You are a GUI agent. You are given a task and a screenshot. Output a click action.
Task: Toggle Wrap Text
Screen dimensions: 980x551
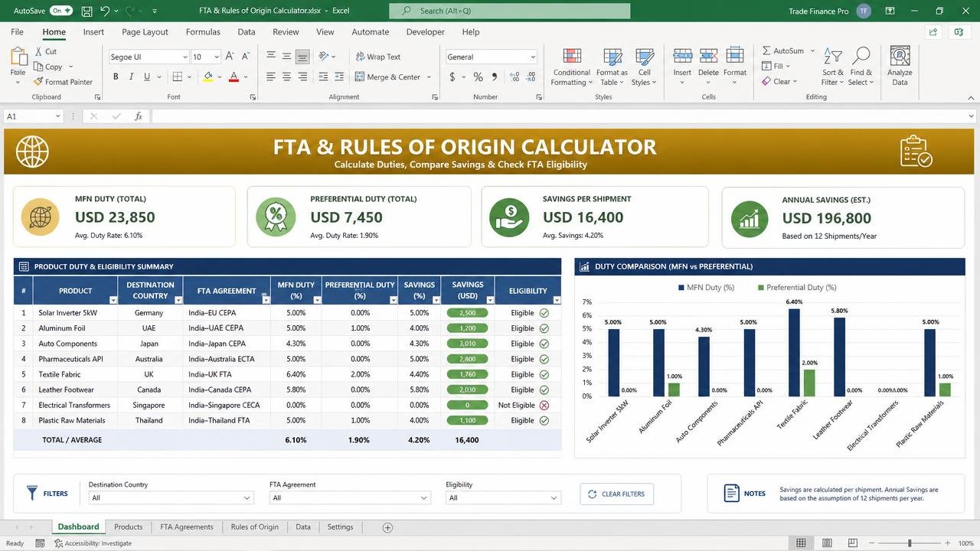click(x=378, y=57)
